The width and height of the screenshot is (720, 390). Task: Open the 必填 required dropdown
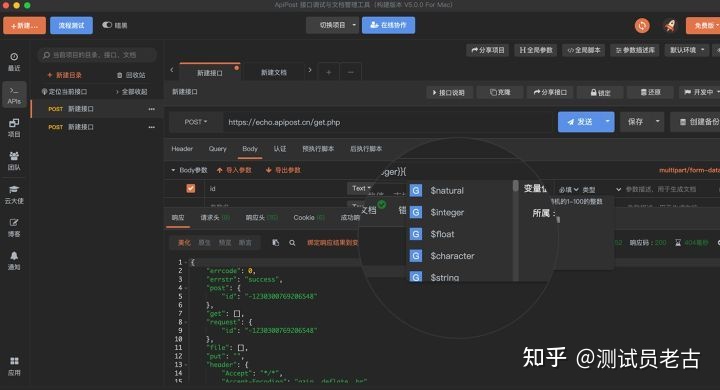(568, 190)
